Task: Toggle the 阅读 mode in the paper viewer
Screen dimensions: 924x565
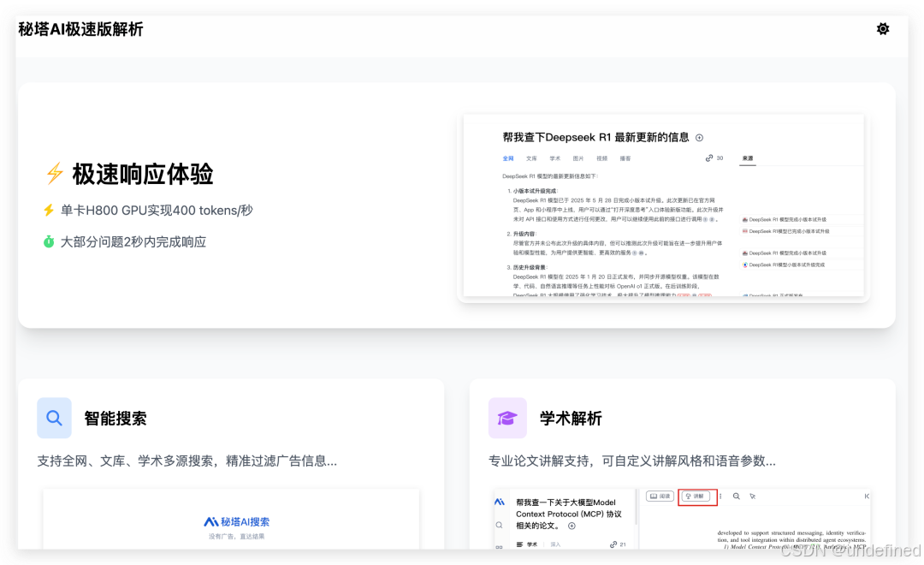Action: pos(660,497)
